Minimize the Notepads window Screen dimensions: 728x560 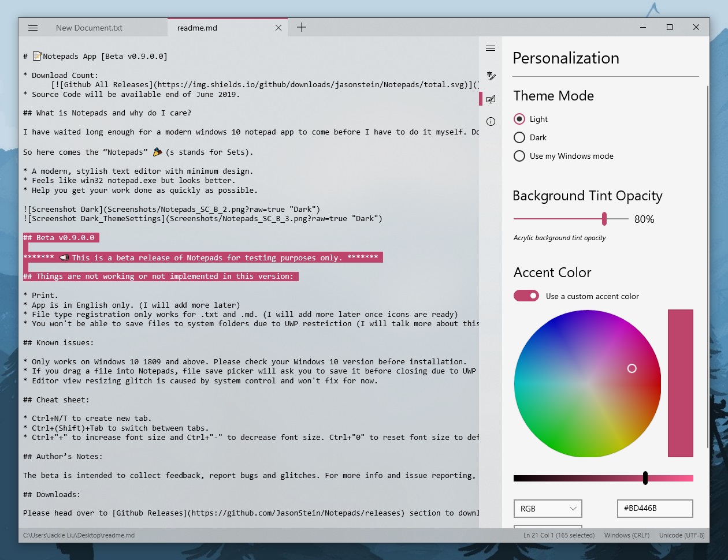643,27
